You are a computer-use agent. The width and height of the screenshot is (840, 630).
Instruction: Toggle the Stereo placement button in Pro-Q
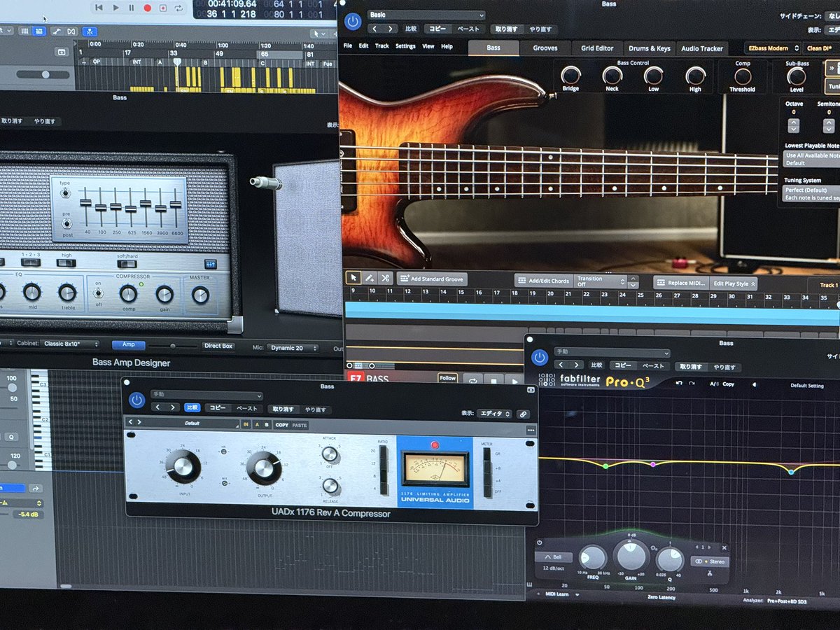coord(709,561)
